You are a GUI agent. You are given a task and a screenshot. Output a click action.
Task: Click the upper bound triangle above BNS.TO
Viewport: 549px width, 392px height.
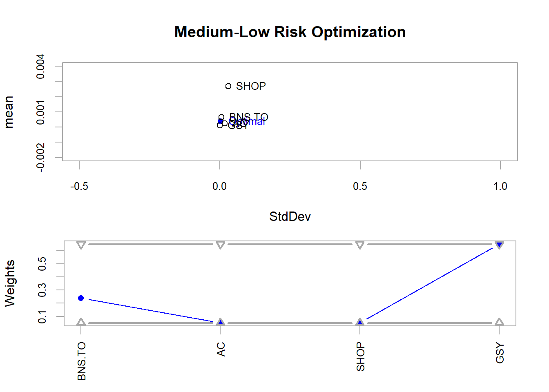click(81, 245)
